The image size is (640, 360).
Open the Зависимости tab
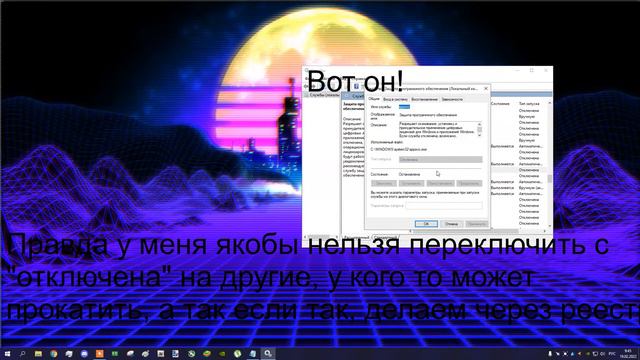[452, 99]
